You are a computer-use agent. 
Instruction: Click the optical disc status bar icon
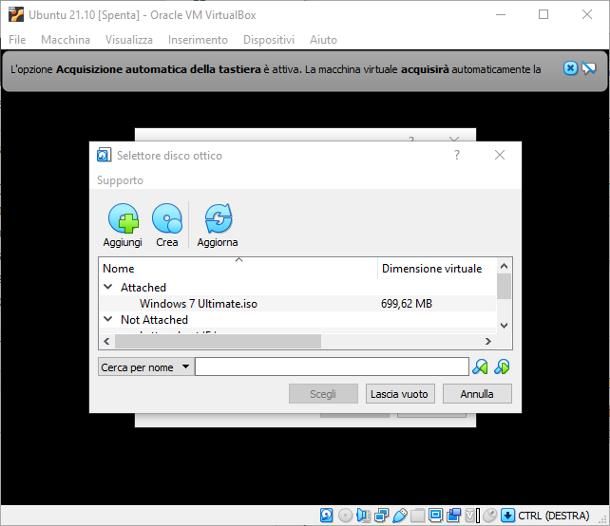point(345,515)
